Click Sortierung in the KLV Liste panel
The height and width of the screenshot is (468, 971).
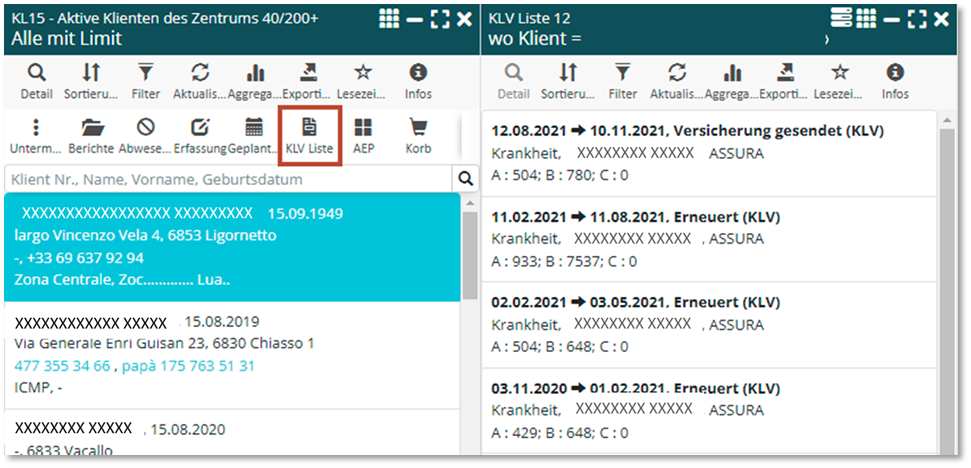[x=568, y=81]
